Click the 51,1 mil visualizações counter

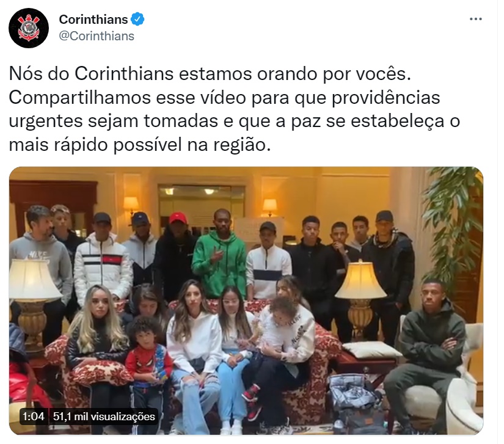click(x=104, y=417)
